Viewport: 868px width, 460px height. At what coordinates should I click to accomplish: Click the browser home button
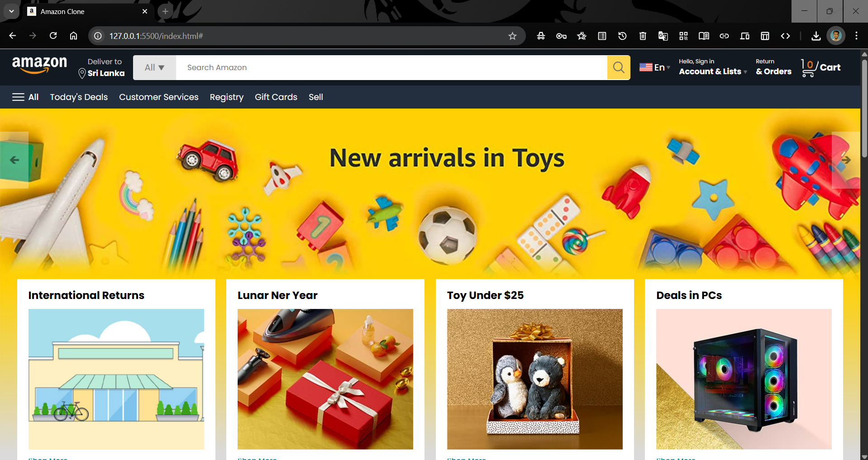[x=73, y=36]
